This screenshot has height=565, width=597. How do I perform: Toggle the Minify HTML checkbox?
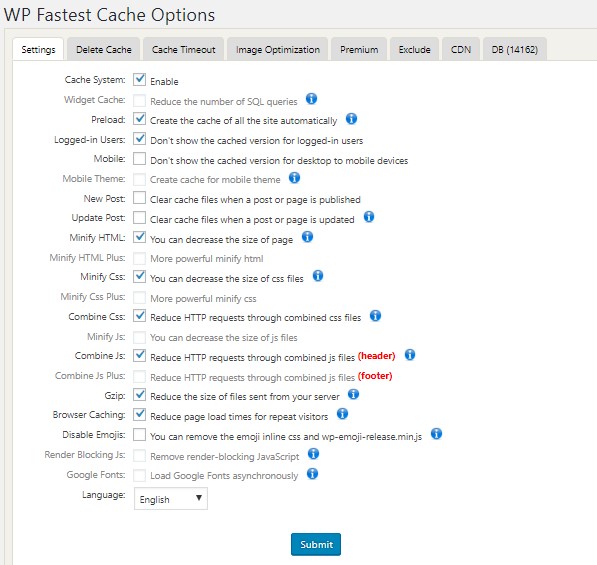pyautogui.click(x=139, y=237)
